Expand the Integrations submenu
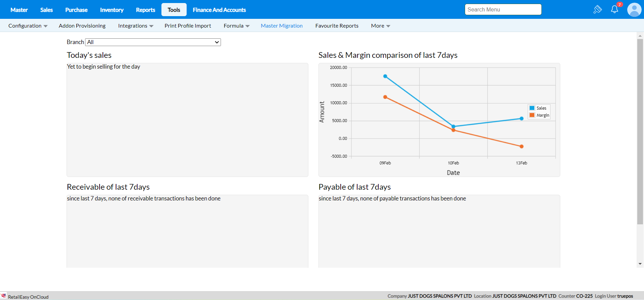644x300 pixels. tap(136, 26)
